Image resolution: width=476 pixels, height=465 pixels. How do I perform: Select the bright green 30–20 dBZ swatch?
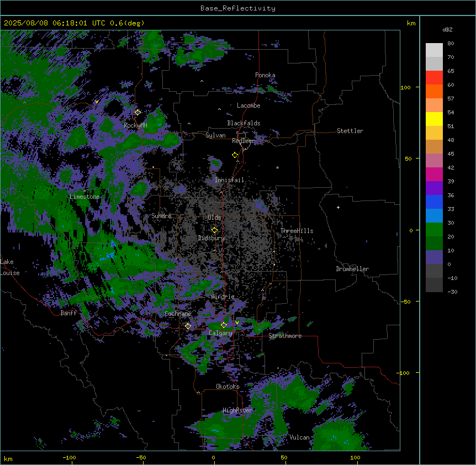coord(434,230)
